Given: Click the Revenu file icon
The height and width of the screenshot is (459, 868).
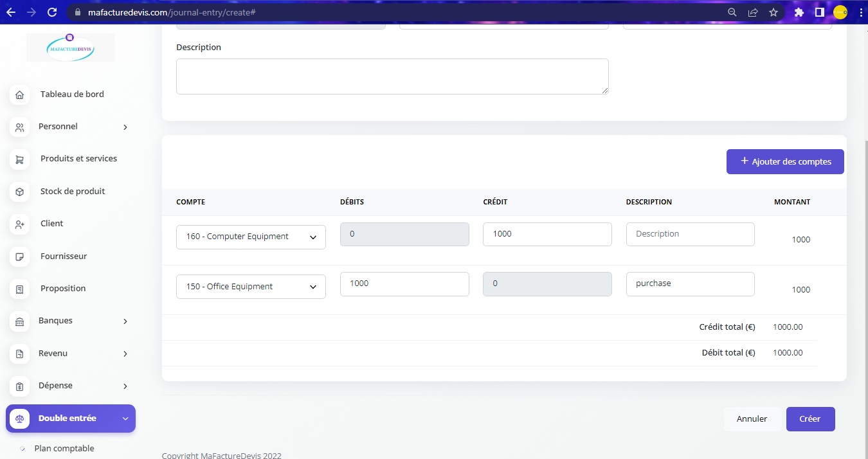Looking at the screenshot, I should (x=19, y=354).
